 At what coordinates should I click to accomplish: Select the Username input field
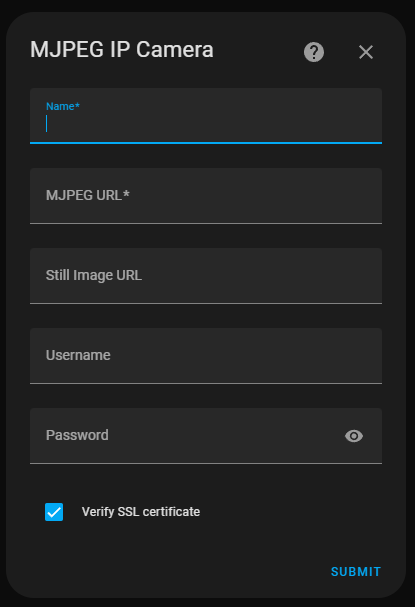pos(206,356)
